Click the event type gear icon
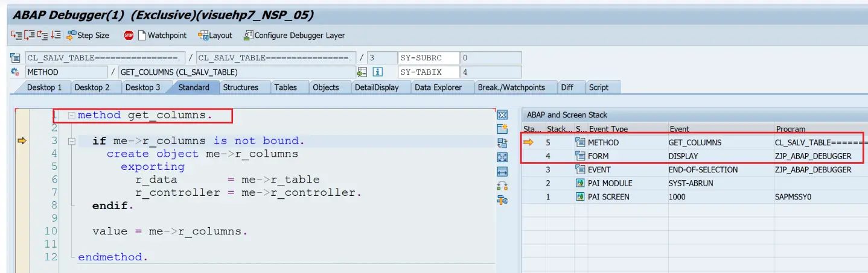This screenshot has width=868, height=273. pos(15,72)
